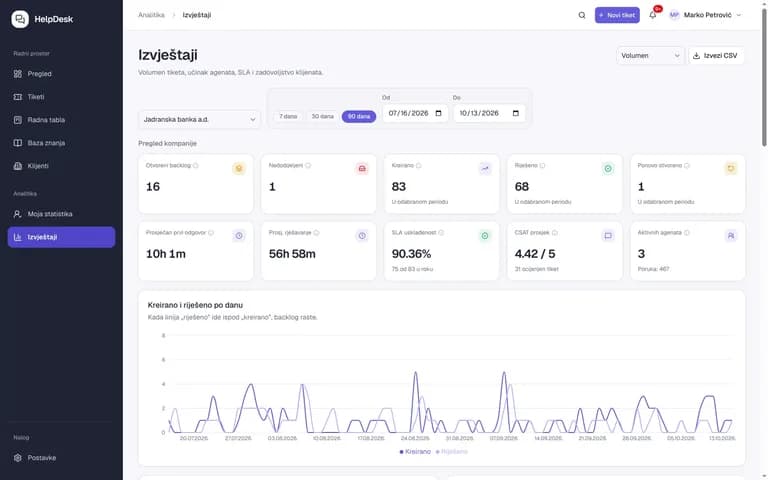Click the Nedodijeljeni card icon
The width and height of the screenshot is (768, 480).
(x=362, y=168)
